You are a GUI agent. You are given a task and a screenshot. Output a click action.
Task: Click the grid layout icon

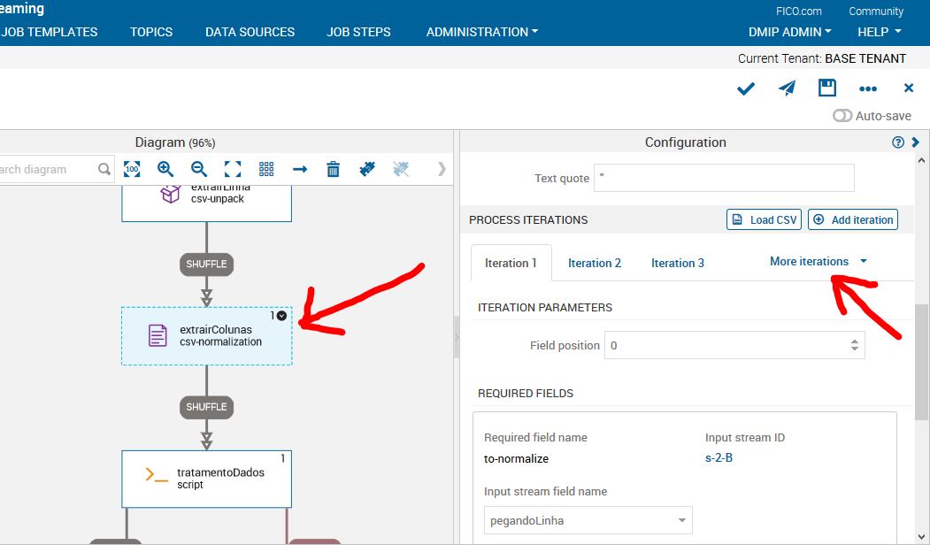click(266, 169)
